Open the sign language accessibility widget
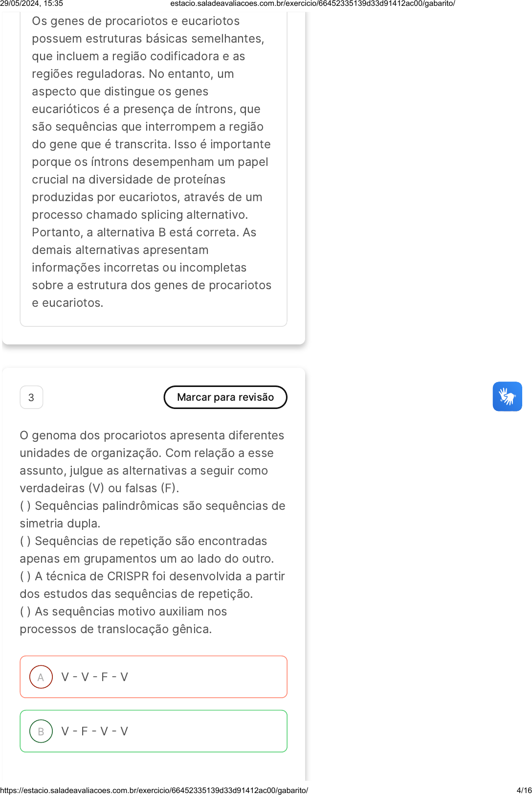The image size is (532, 795). click(507, 396)
